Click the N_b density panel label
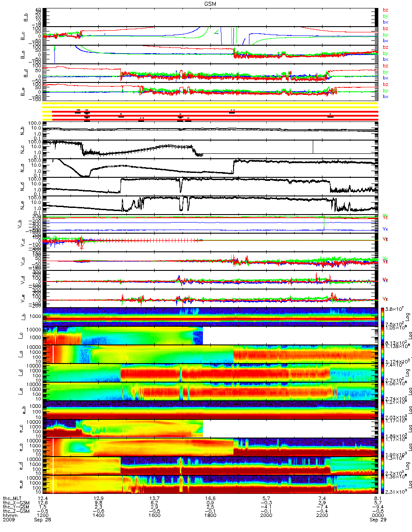The height and width of the screenshot is (532, 412). [23, 131]
